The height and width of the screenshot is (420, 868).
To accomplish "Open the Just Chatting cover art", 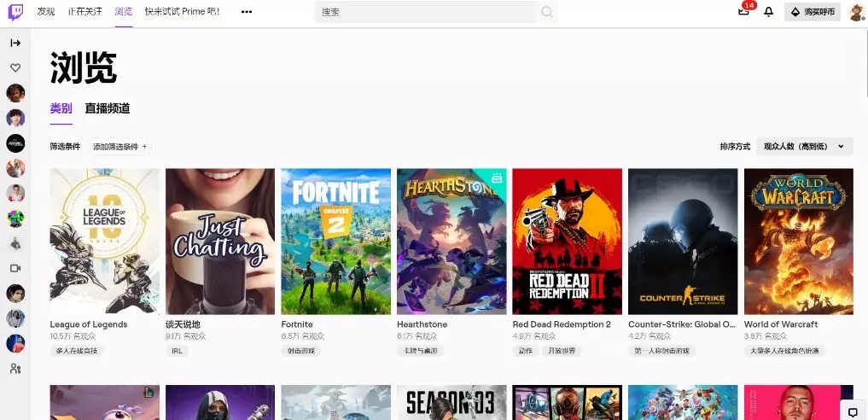I will pos(220,242).
